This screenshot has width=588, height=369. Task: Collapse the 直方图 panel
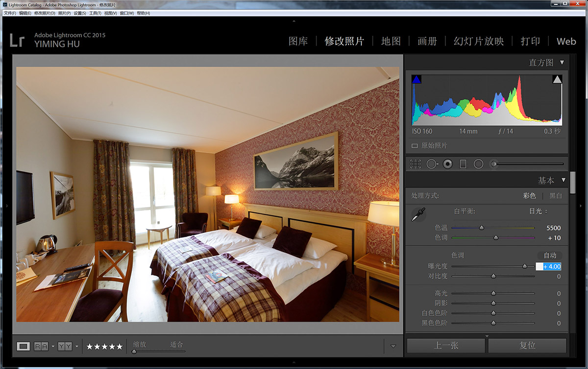562,63
